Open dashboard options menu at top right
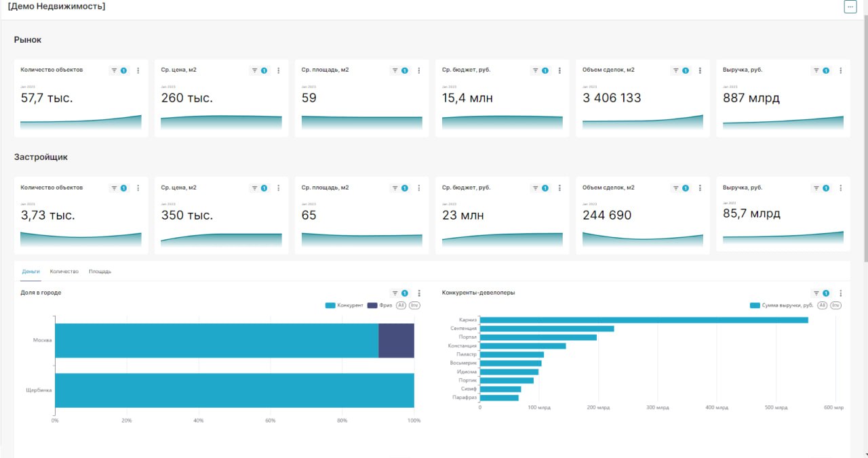868x458 pixels. (850, 7)
